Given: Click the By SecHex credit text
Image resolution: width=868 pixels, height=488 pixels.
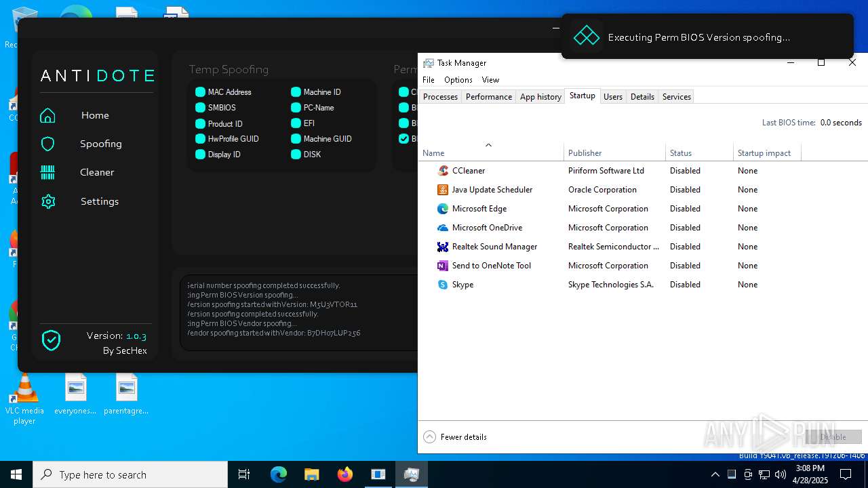Looking at the screenshot, I should 125,350.
